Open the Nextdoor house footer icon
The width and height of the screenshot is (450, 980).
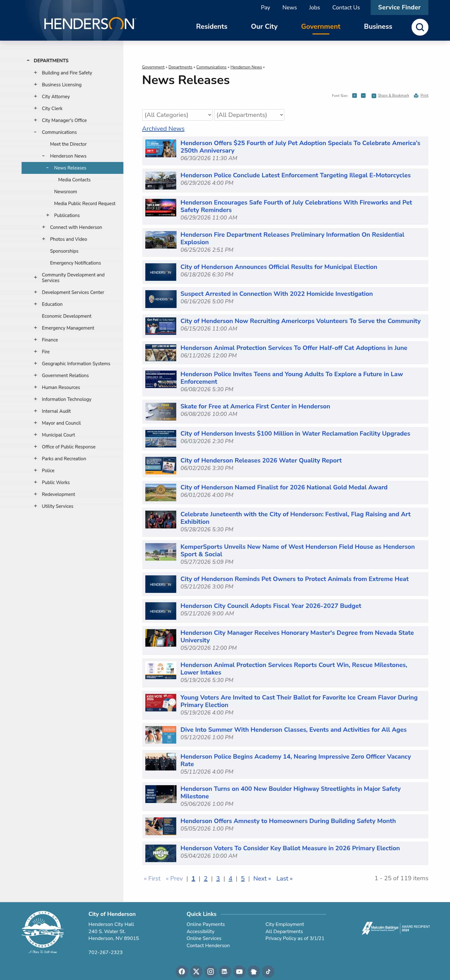[253, 971]
